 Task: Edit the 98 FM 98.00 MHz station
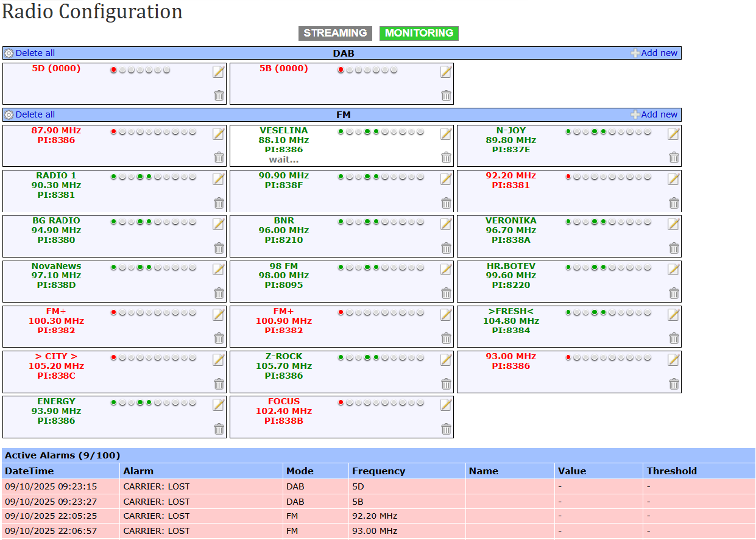coord(446,270)
